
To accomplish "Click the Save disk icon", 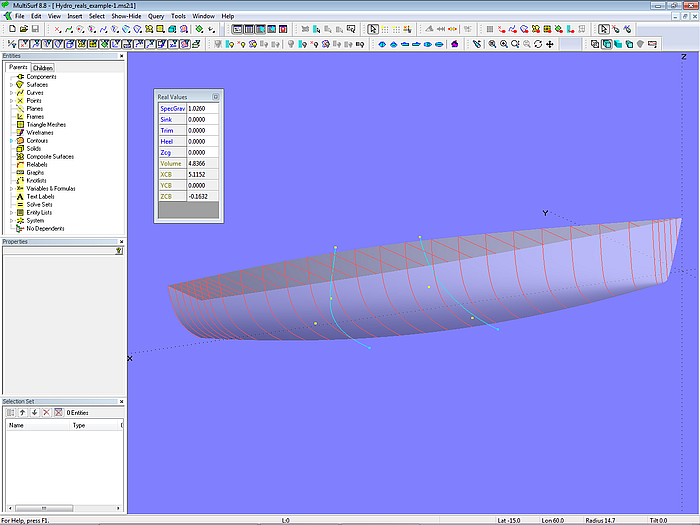I will tap(35, 30).
